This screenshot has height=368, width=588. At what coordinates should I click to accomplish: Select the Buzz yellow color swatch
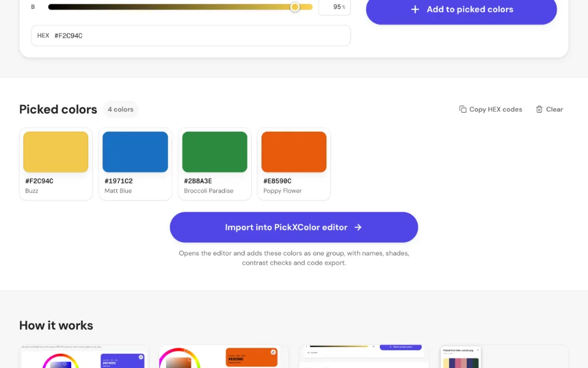56,151
